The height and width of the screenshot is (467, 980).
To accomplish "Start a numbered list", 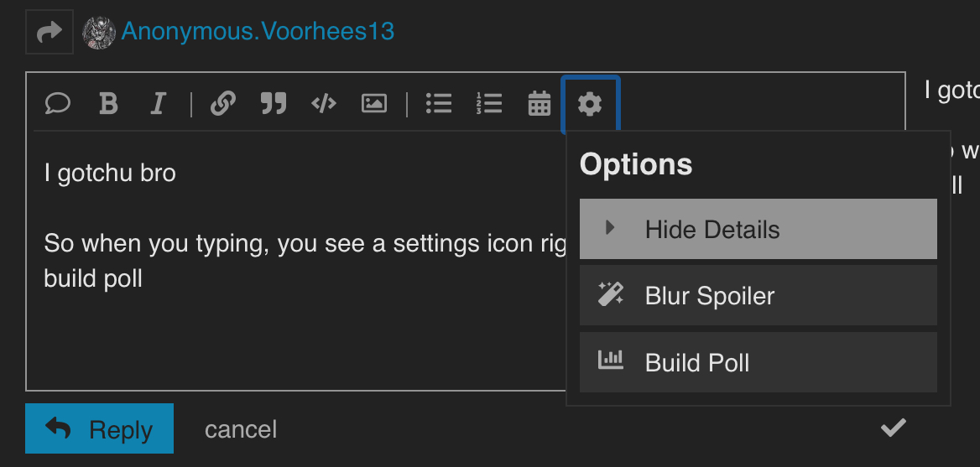I will pos(489,104).
